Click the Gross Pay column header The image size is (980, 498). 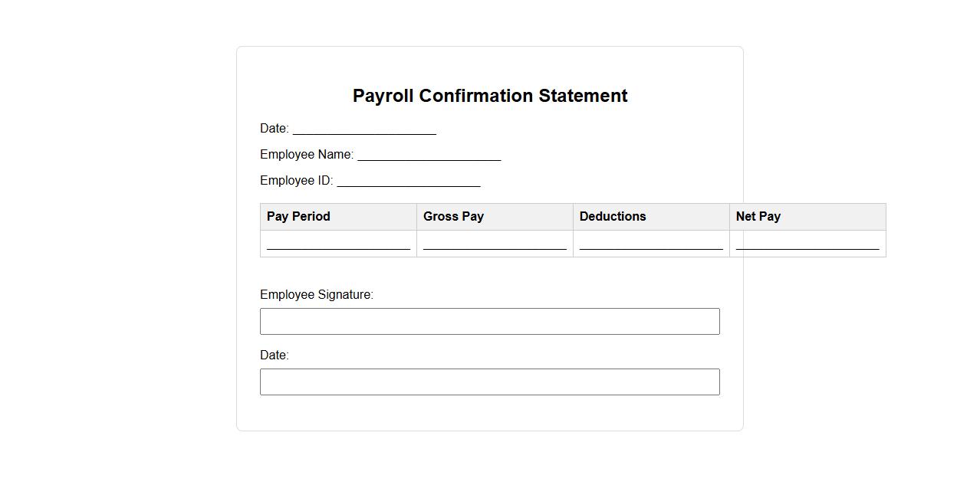click(453, 217)
